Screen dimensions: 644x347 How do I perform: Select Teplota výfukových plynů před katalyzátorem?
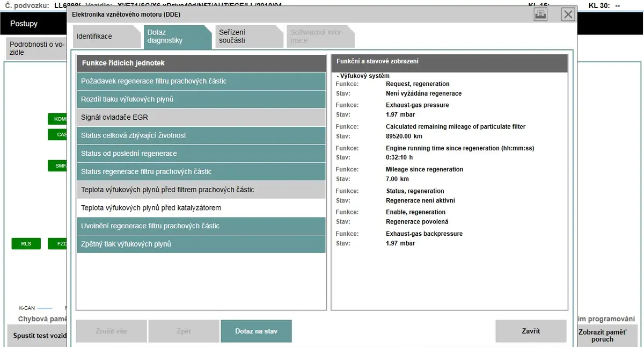[201, 208]
